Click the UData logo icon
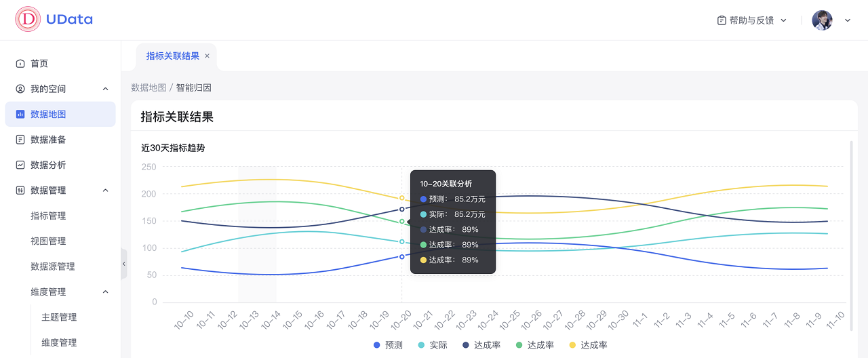 pyautogui.click(x=28, y=20)
